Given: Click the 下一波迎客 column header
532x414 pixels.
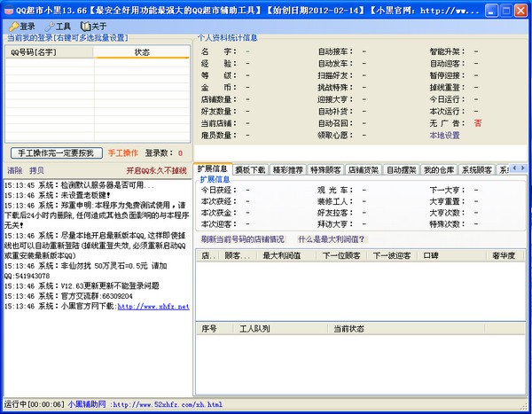Looking at the screenshot, I should point(393,255).
